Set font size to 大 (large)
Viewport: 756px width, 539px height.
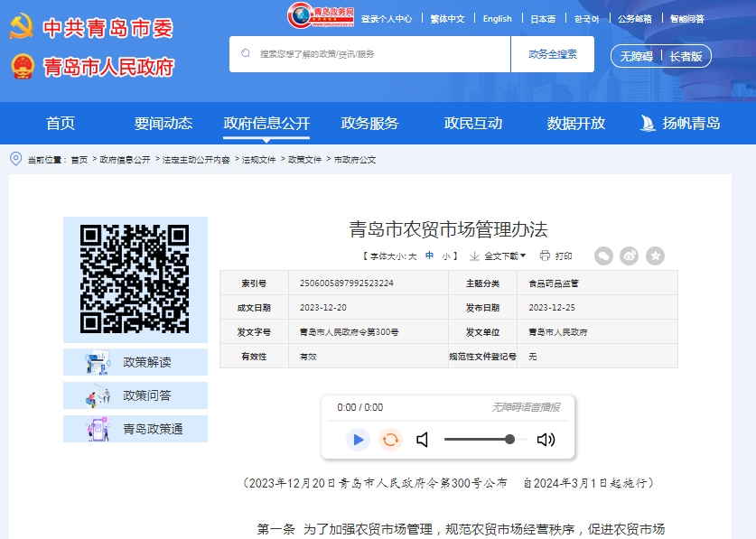413,256
